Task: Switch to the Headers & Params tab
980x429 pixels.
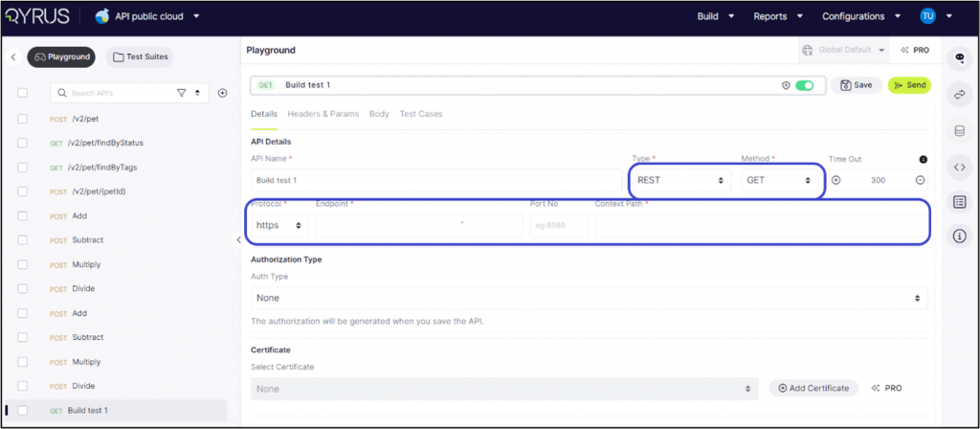Action: pos(323,114)
